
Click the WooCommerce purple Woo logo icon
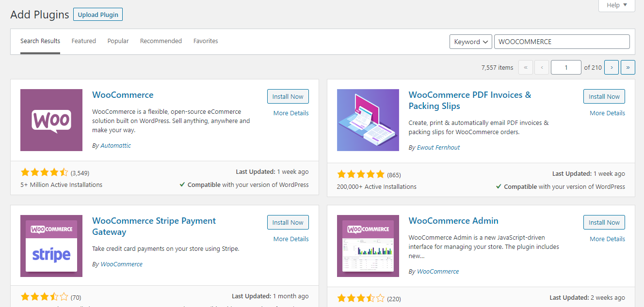coord(51,120)
